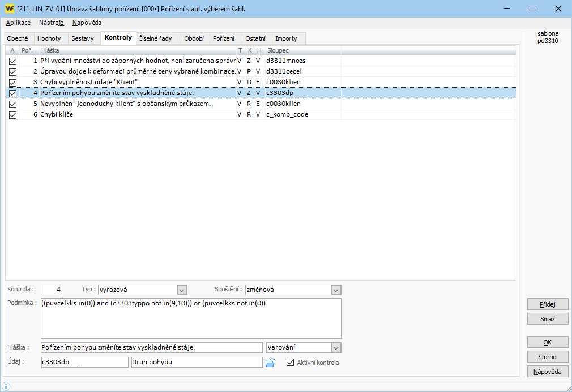Toggle checkbox for the Chybí klíče row
The width and height of the screenshot is (572, 392).
(12, 114)
